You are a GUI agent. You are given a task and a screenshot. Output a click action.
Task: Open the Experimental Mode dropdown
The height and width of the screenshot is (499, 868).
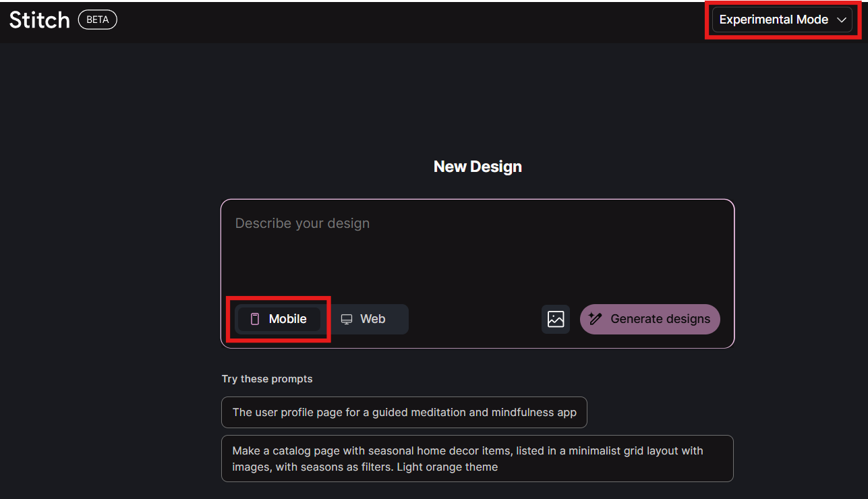click(x=782, y=20)
